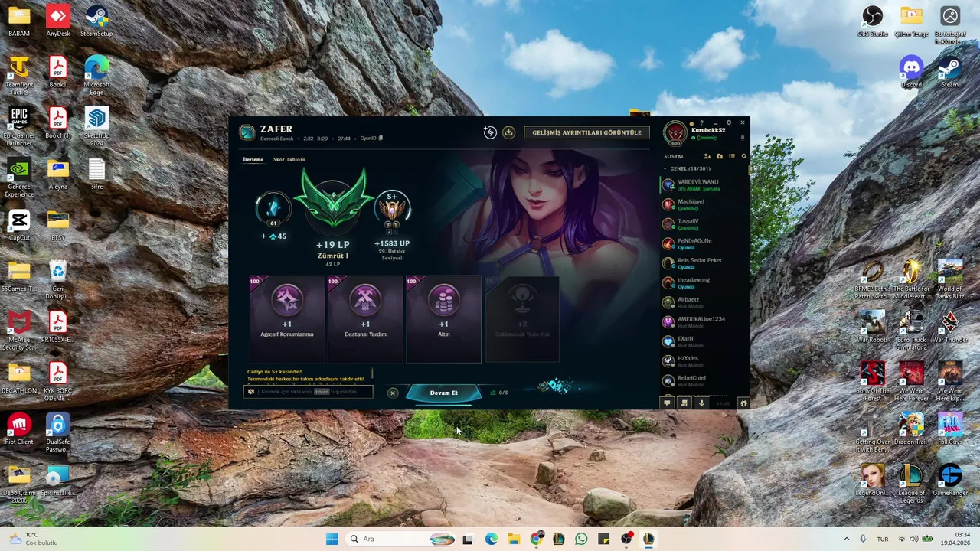Click the list view icon in Sosyal
This screenshot has height=551, width=980.
732,156
